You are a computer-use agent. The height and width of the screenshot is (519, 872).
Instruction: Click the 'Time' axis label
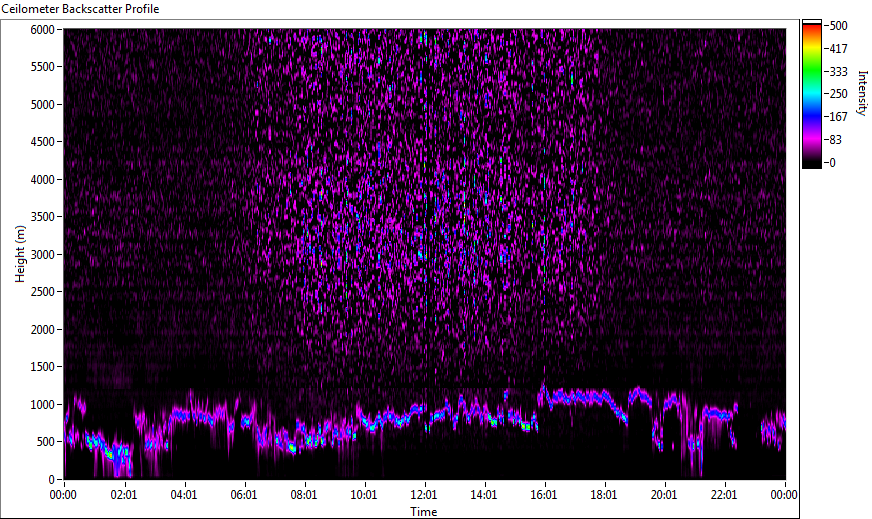[424, 512]
